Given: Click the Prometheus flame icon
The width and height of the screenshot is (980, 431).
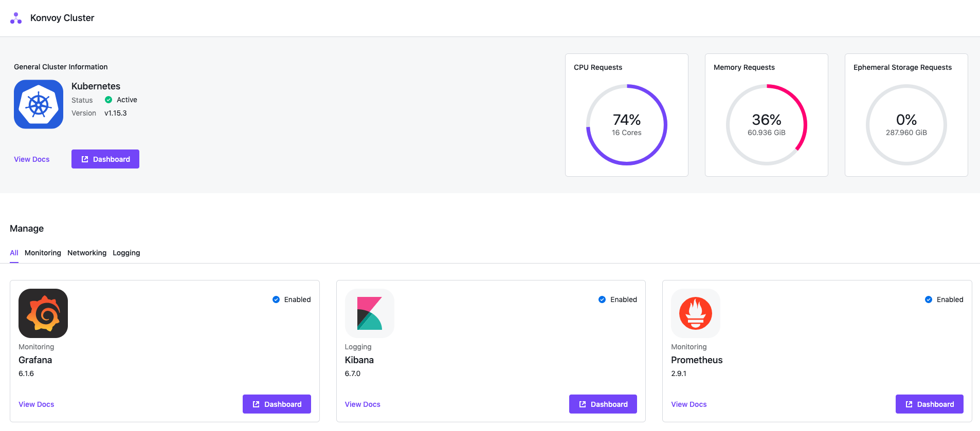Looking at the screenshot, I should 695,313.
